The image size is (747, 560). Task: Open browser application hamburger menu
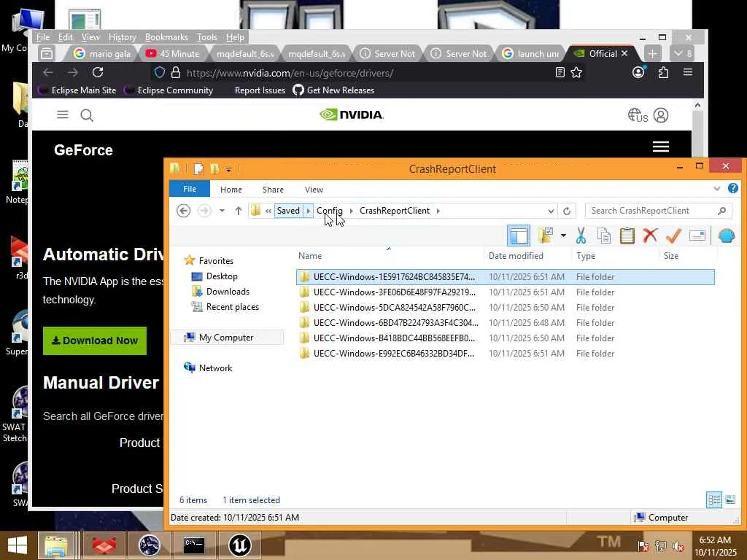click(x=687, y=72)
